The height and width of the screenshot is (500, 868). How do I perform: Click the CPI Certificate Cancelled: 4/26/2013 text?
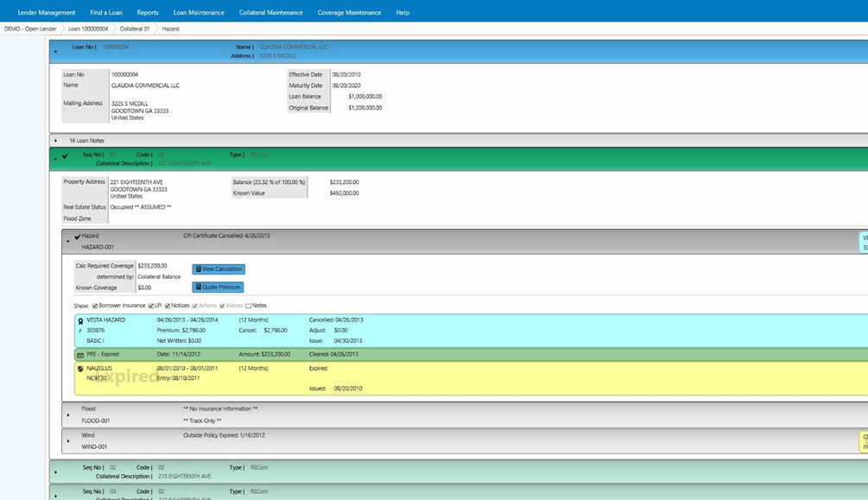tap(226, 236)
